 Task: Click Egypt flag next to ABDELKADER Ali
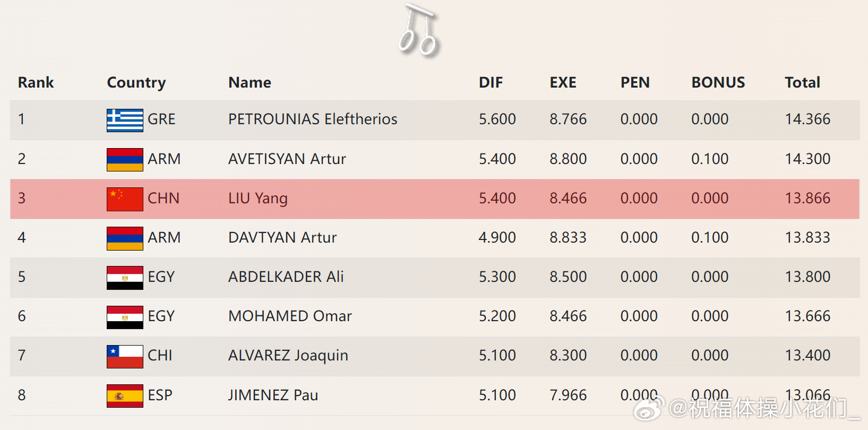125,278
